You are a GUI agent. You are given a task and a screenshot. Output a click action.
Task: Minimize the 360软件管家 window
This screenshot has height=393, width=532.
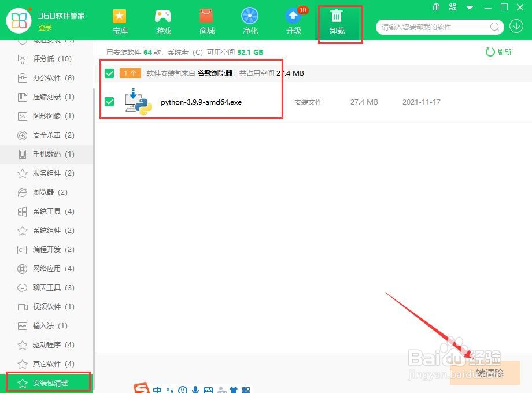(487, 8)
